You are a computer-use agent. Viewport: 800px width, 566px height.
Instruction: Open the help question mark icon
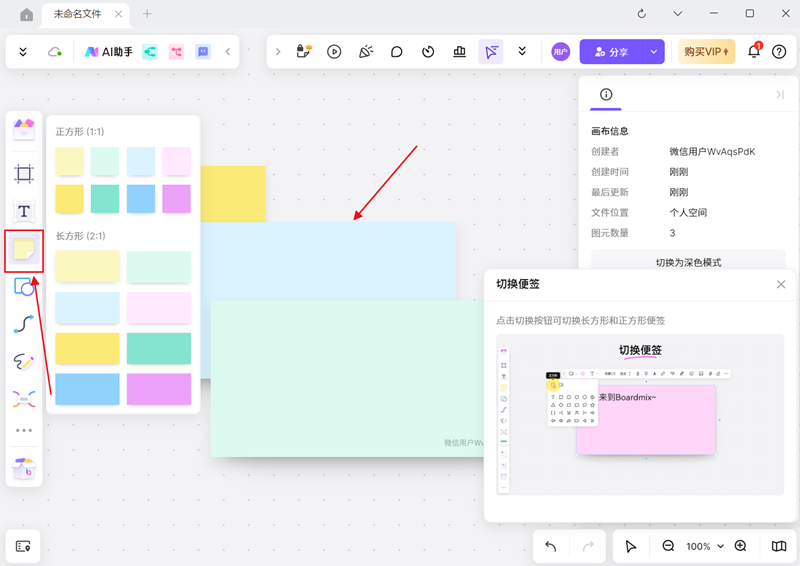[x=779, y=52]
